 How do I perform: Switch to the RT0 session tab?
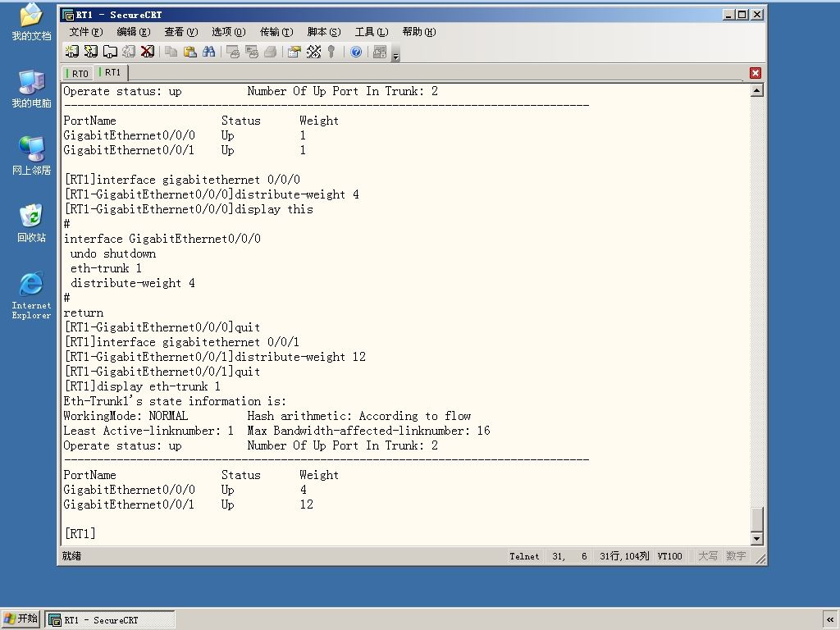click(x=78, y=73)
